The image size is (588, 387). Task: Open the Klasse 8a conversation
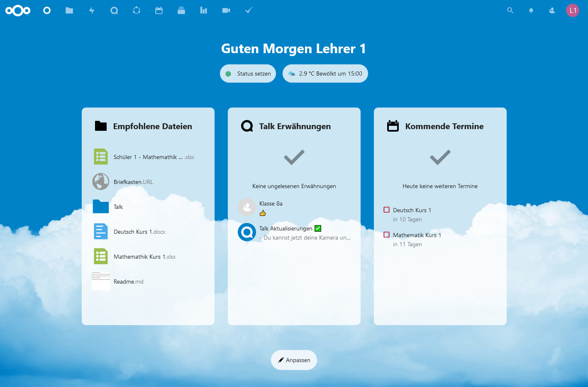click(294, 208)
